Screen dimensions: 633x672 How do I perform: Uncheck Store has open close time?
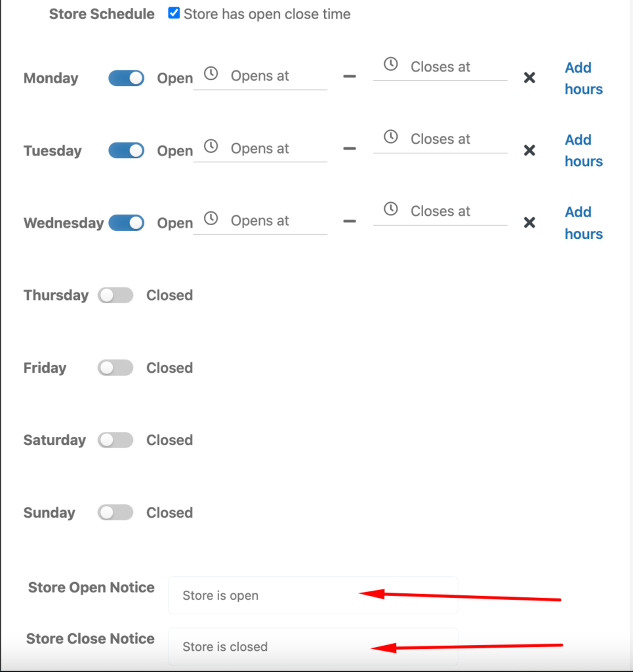pyautogui.click(x=173, y=13)
